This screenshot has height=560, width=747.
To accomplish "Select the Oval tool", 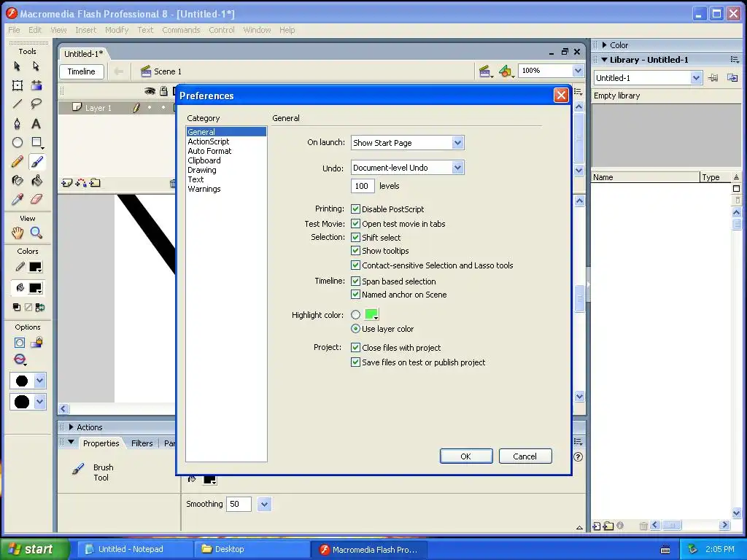I will point(18,142).
